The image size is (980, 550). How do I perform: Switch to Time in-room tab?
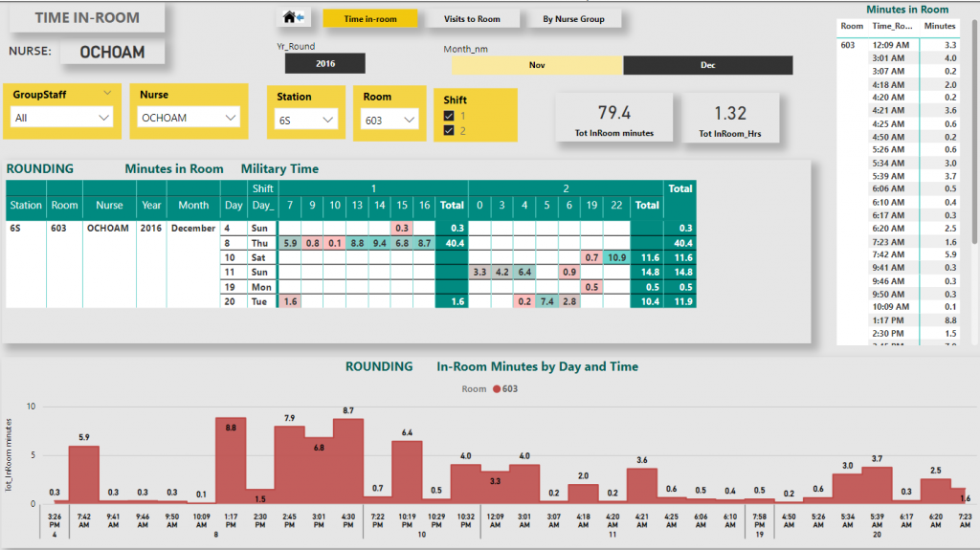coord(369,18)
